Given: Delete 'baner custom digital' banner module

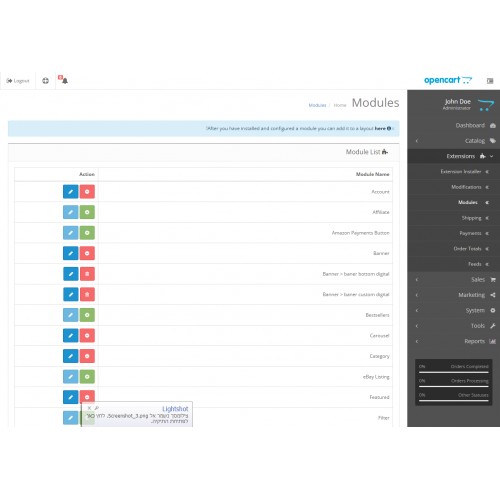Looking at the screenshot, I should click(x=87, y=294).
